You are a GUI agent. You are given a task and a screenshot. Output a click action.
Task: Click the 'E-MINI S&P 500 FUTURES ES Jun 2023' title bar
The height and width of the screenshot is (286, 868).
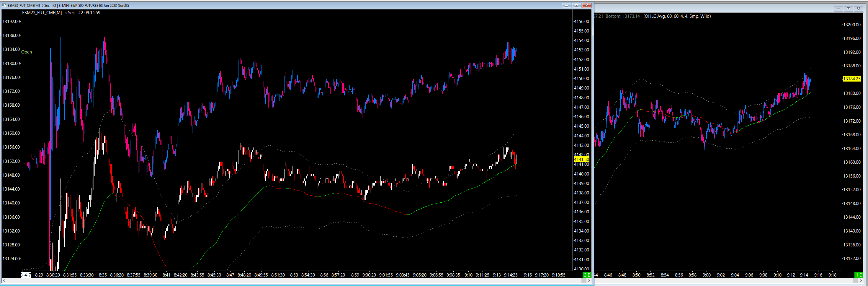pos(94,5)
